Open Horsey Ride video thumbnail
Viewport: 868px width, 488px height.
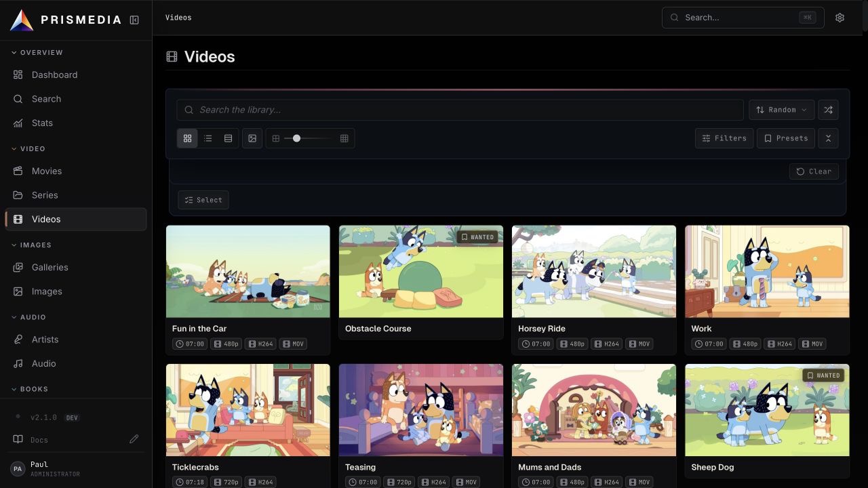pyautogui.click(x=594, y=272)
